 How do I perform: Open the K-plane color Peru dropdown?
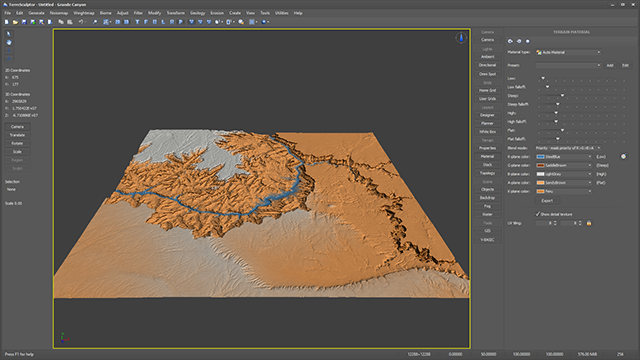564,191
